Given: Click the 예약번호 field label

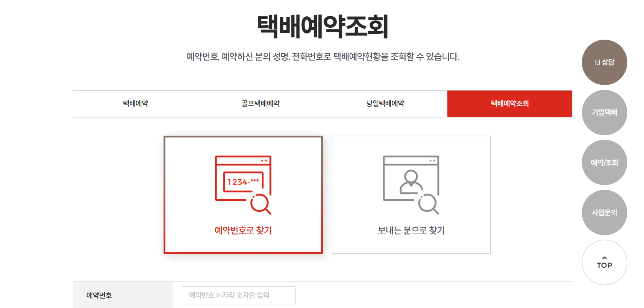Looking at the screenshot, I should pos(99,295).
